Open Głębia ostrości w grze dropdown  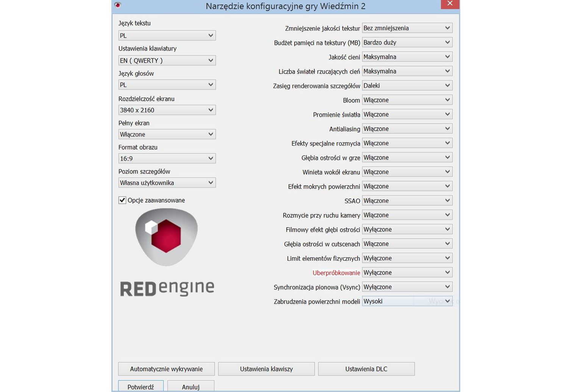click(x=407, y=157)
